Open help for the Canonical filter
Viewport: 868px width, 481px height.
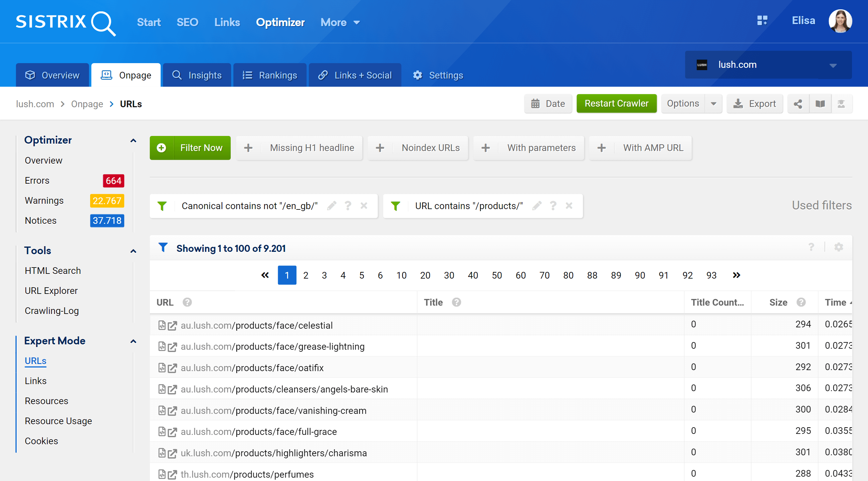(348, 206)
